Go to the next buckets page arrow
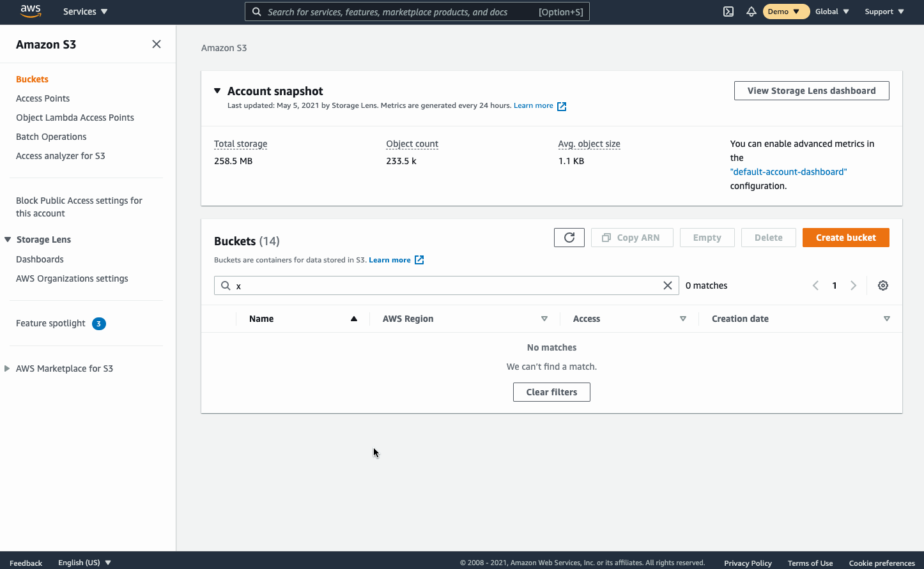Viewport: 924px width, 569px height. tap(854, 285)
